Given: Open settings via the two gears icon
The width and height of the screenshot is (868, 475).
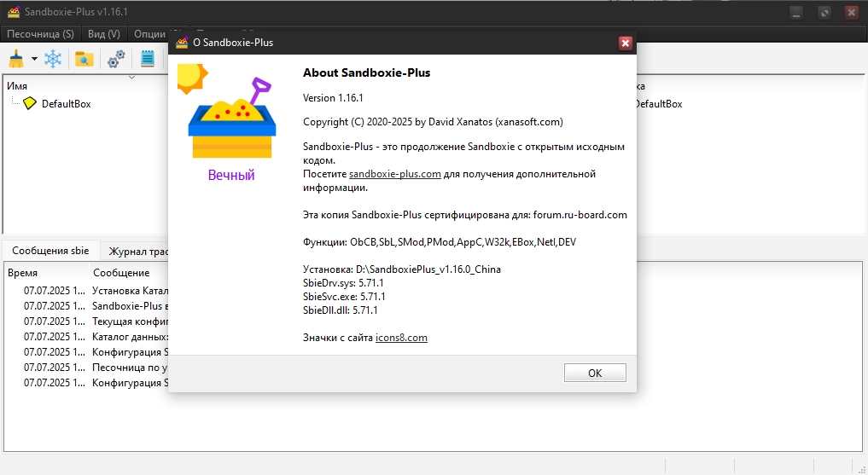Looking at the screenshot, I should click(116, 59).
